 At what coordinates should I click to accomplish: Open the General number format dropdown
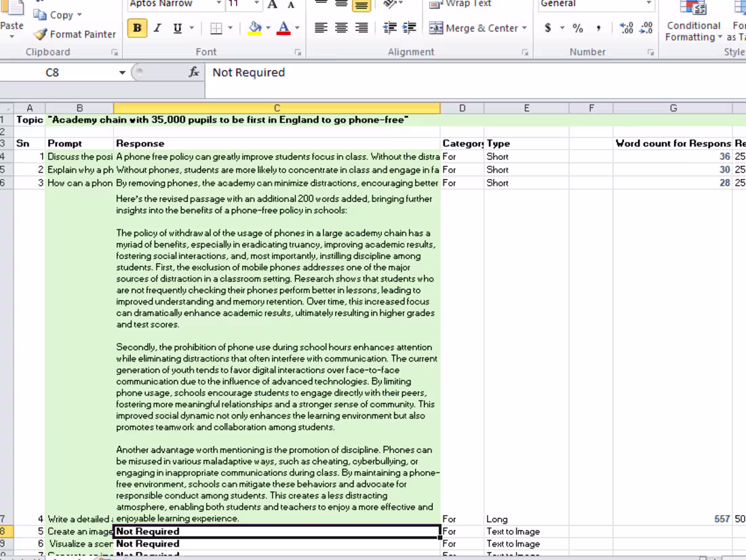[x=649, y=4]
